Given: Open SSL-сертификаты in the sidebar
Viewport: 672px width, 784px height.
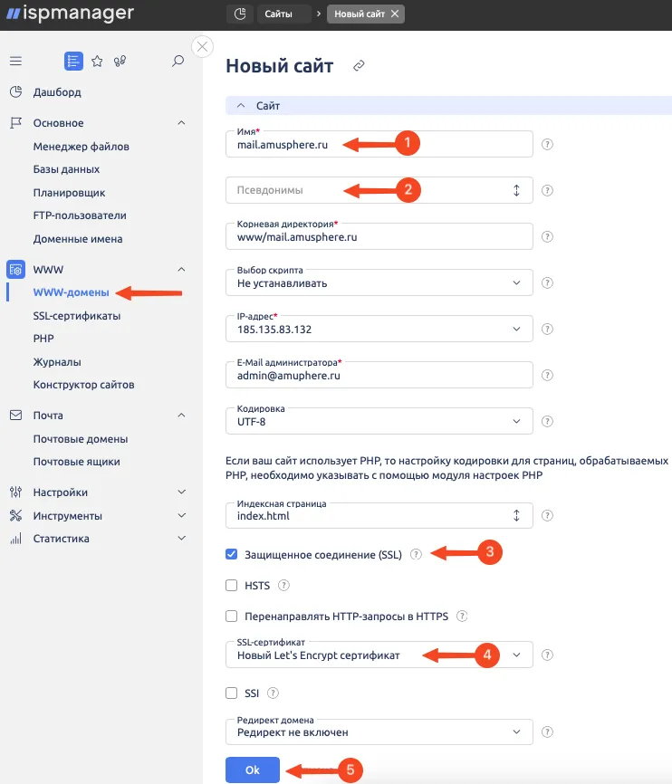Looking at the screenshot, I should coord(77,315).
